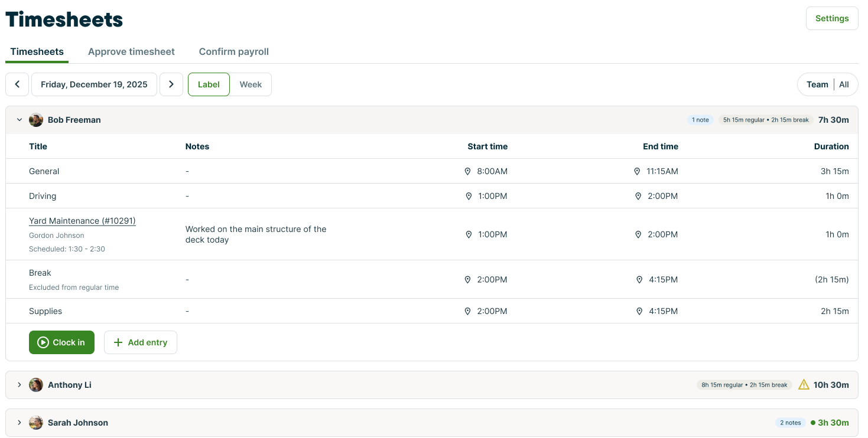The width and height of the screenshot is (868, 438).
Task: Click the End time column header
Action: pos(661,147)
